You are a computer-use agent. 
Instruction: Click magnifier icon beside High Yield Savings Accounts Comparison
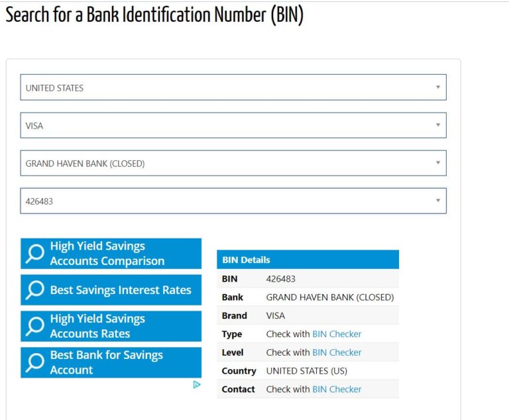(x=34, y=254)
